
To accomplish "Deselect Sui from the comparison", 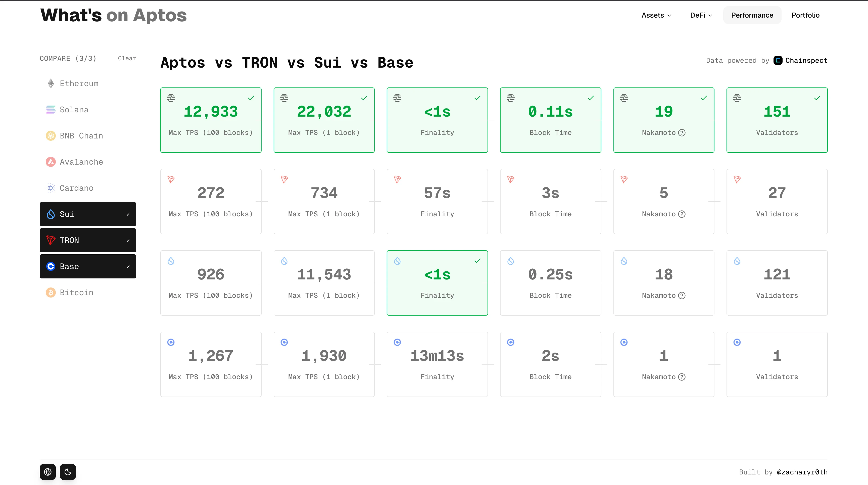I will click(x=88, y=214).
